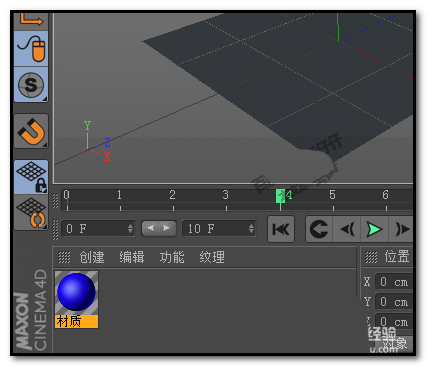Play animation forwards green button

pos(374,229)
